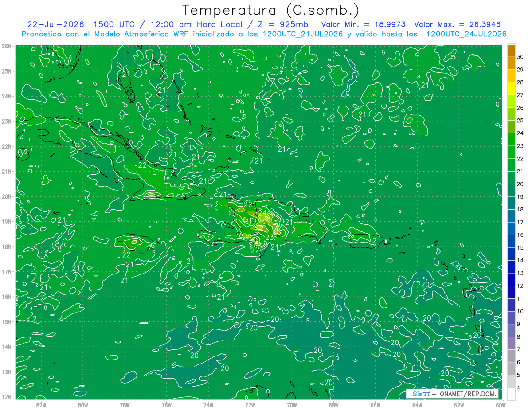This screenshot has height=411, width=532.
Task: Click the "Valor Max. = 26.3946" readout
Action: (x=458, y=24)
